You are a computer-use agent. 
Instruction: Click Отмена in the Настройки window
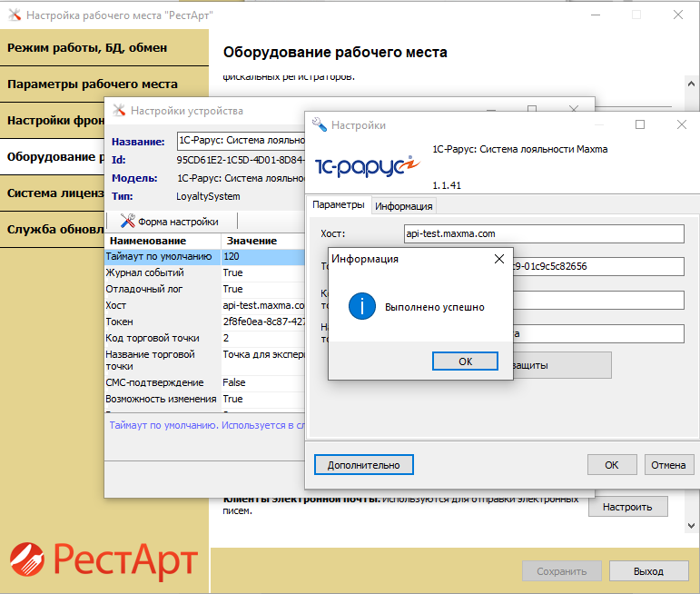tap(668, 464)
